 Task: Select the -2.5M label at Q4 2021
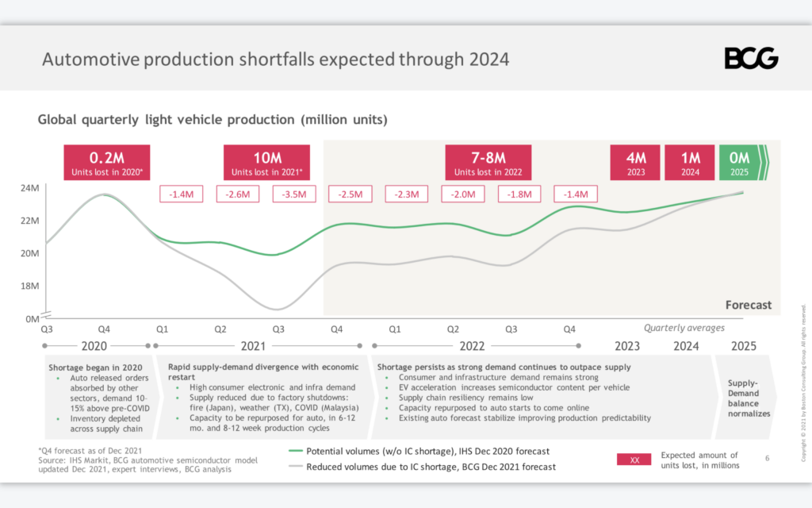click(350, 194)
